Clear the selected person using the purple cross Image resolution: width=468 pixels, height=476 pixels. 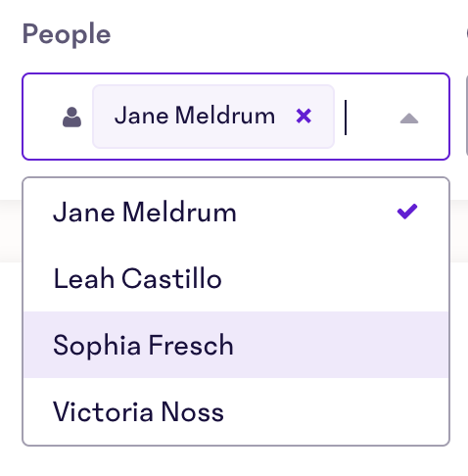304,117
